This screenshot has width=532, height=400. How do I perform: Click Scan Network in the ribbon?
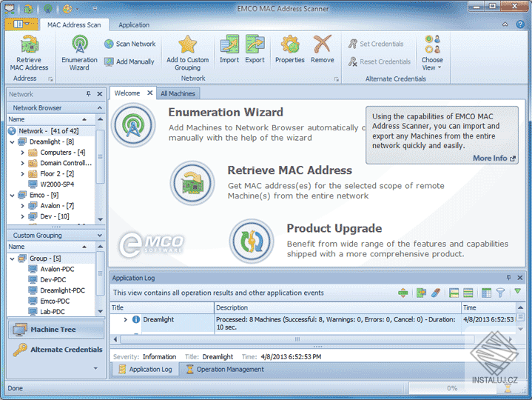tap(130, 44)
